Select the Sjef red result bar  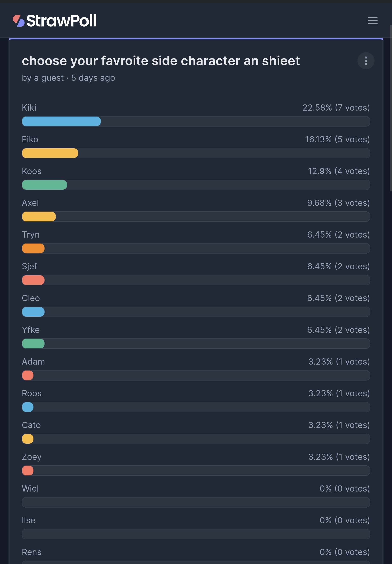tap(33, 280)
